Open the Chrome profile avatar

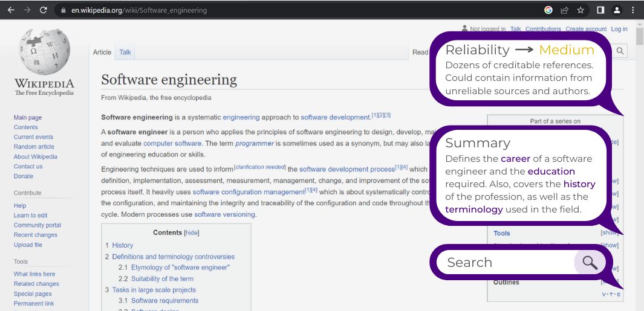[x=616, y=10]
